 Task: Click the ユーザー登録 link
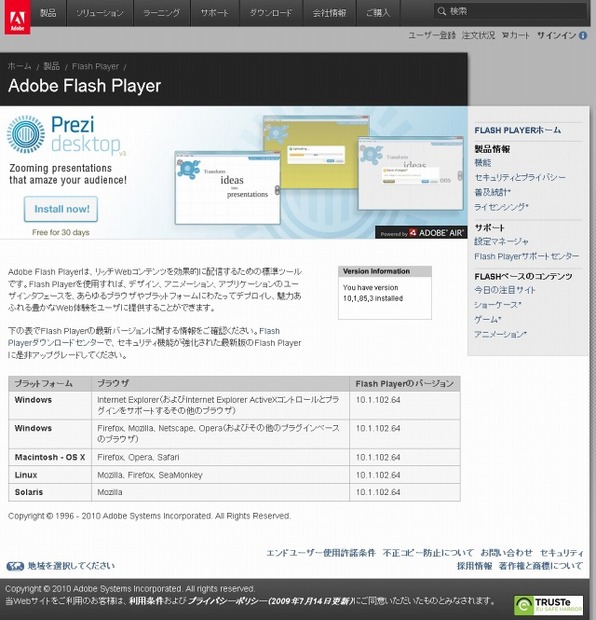pos(432,35)
